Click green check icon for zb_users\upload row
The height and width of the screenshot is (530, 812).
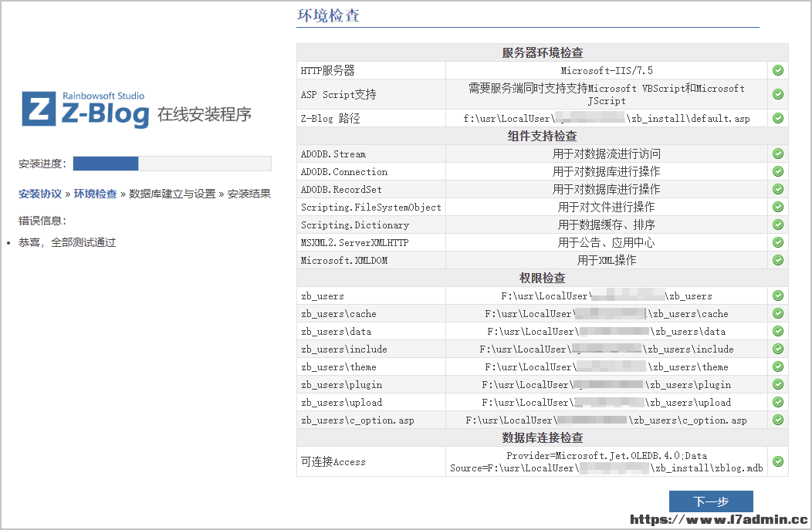click(x=778, y=402)
